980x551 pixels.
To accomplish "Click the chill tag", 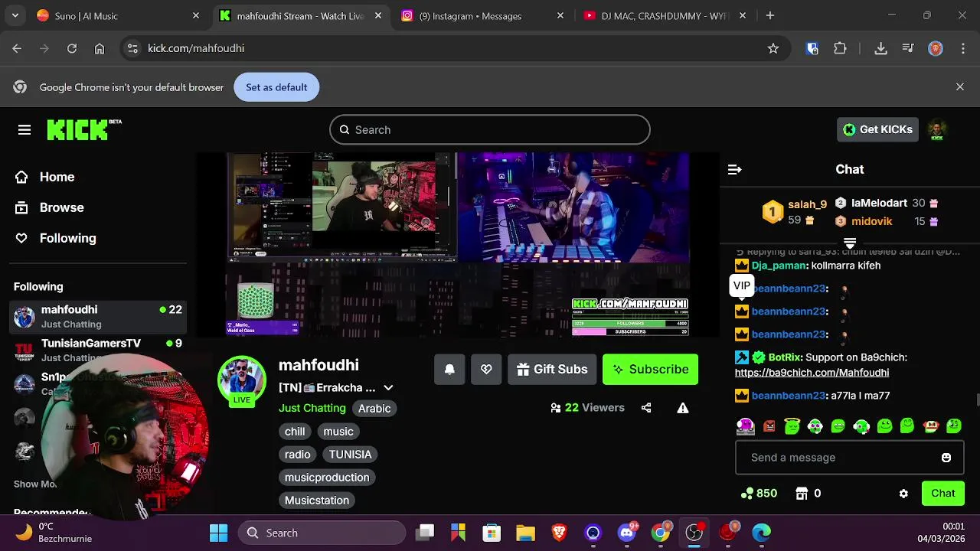I will [295, 432].
